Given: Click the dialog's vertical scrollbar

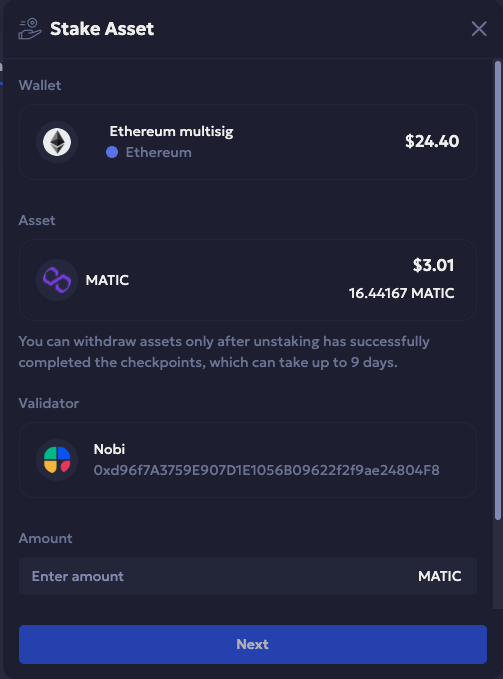Looking at the screenshot, I should pyautogui.click(x=498, y=290).
